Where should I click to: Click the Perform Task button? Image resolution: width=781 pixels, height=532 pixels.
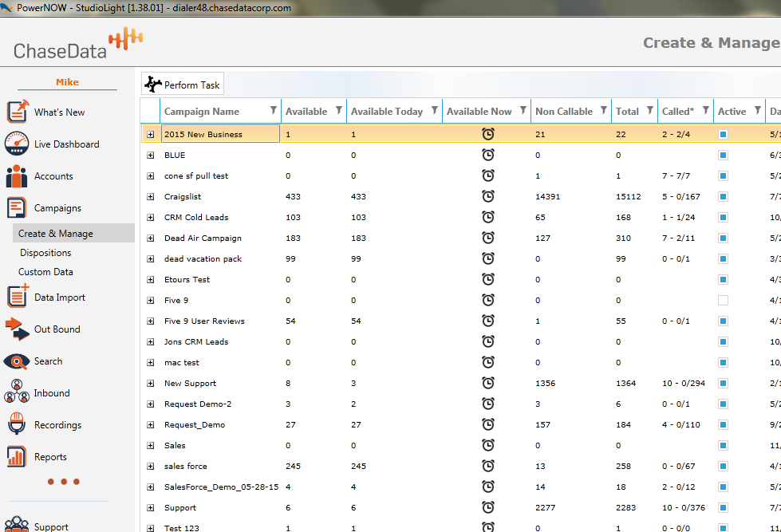click(x=183, y=85)
